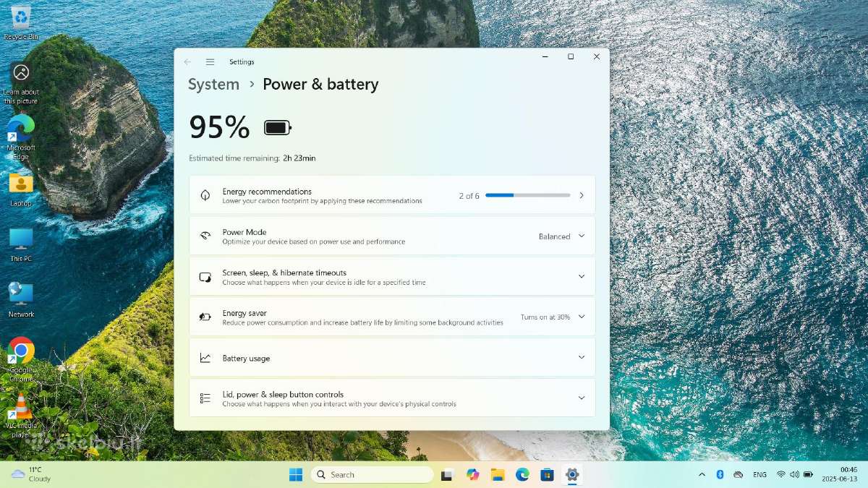The height and width of the screenshot is (488, 868).
Task: Click the Energy saver battery leaf icon
Action: (205, 317)
